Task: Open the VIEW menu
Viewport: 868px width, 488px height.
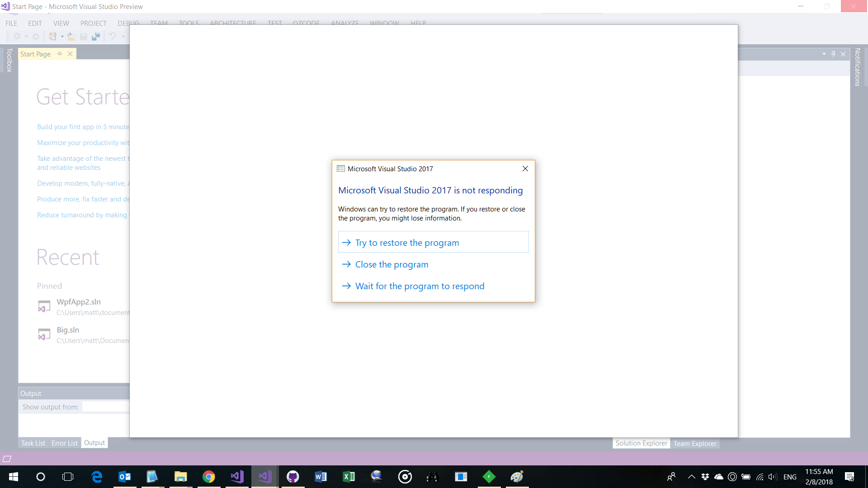Action: click(61, 23)
